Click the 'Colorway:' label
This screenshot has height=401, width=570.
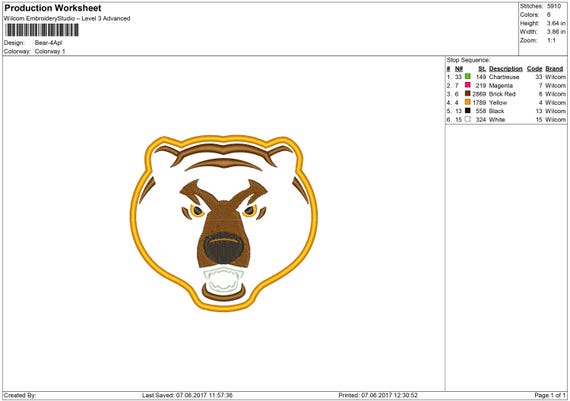click(17, 52)
